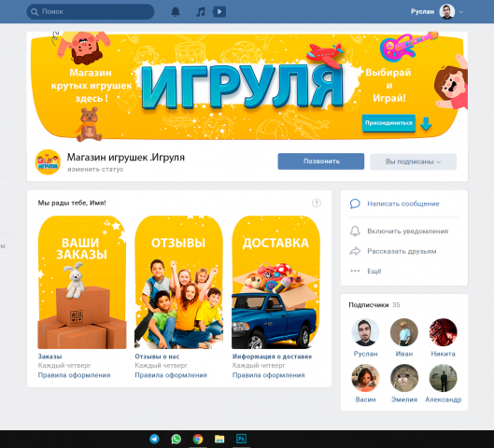This screenshot has height=448, width=494.
Task: Click the speech bubble message icon
Action: point(355,203)
